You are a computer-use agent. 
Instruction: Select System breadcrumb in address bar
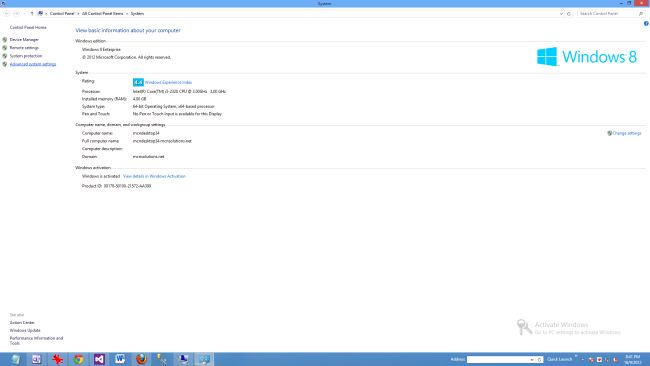click(x=137, y=14)
